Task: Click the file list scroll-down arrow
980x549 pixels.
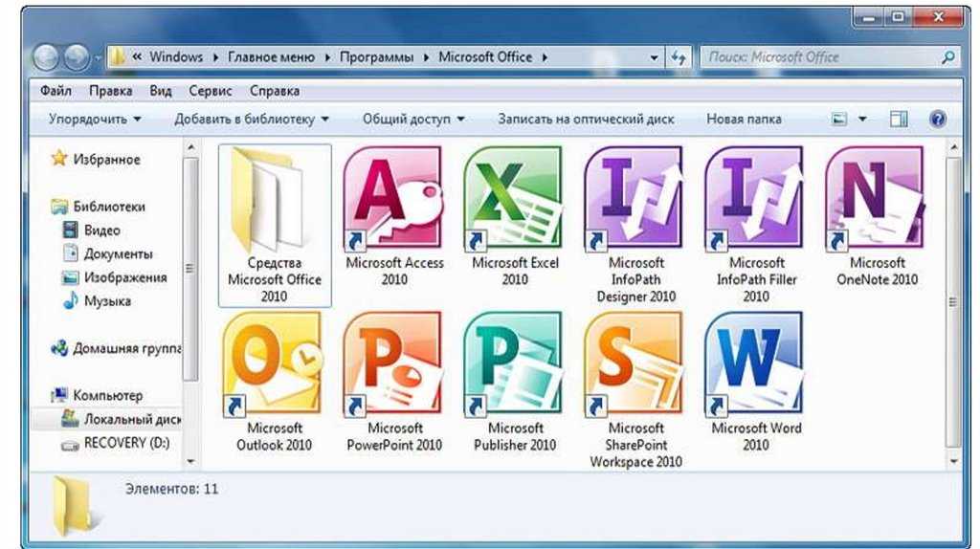Action: [x=953, y=462]
